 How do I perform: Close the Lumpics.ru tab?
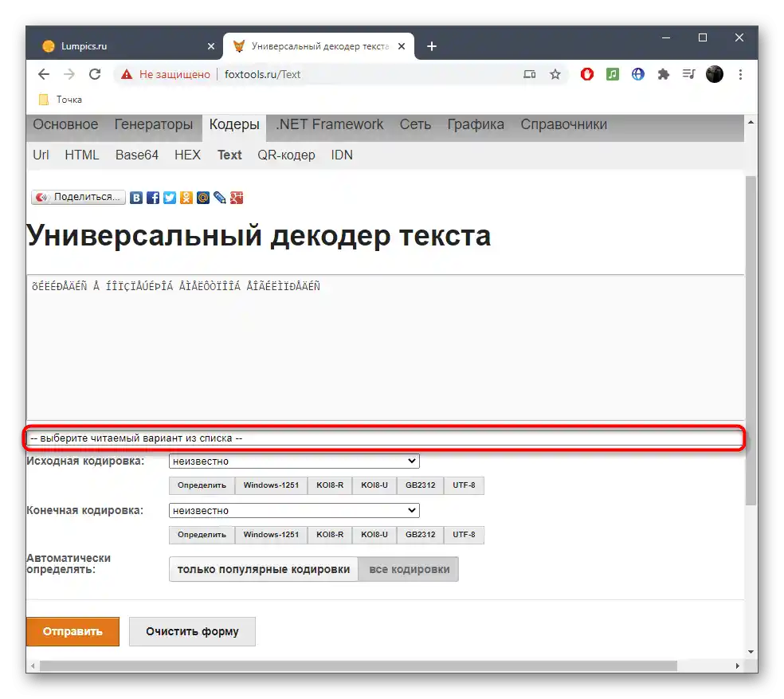tap(211, 46)
